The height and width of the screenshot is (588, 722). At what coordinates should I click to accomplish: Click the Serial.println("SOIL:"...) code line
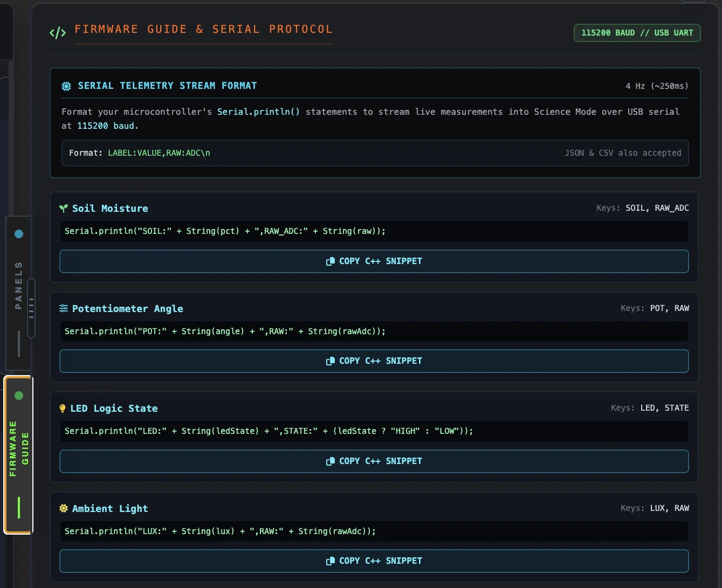coord(374,231)
